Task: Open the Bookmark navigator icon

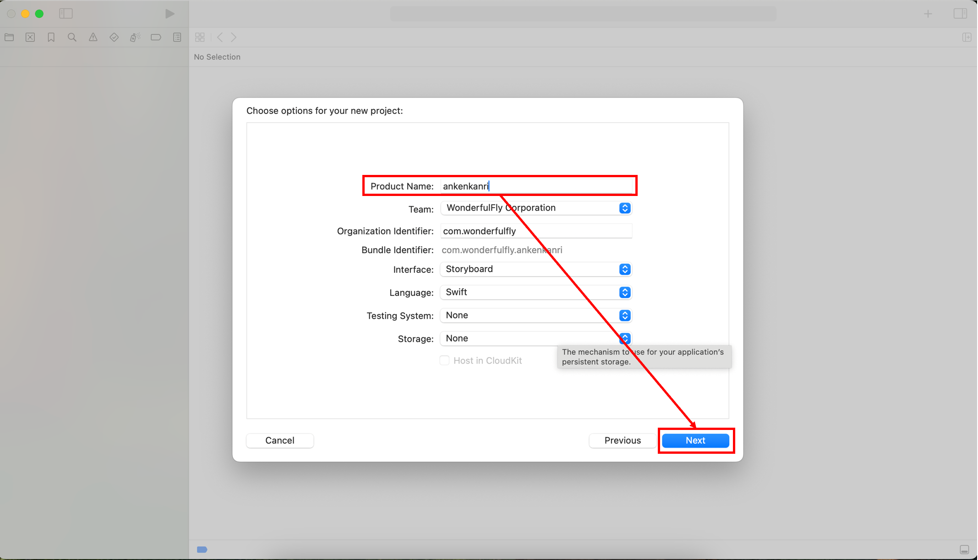Action: (x=51, y=37)
